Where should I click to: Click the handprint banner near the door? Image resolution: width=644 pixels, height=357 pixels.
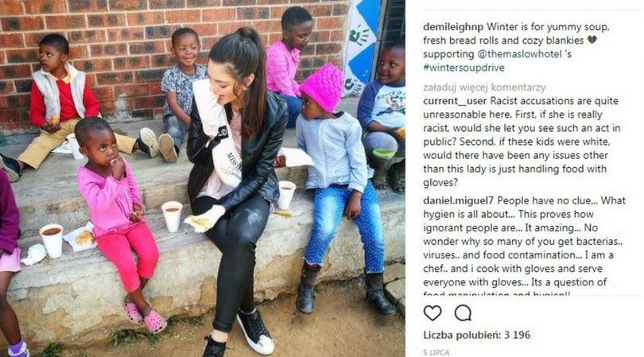coord(363,47)
